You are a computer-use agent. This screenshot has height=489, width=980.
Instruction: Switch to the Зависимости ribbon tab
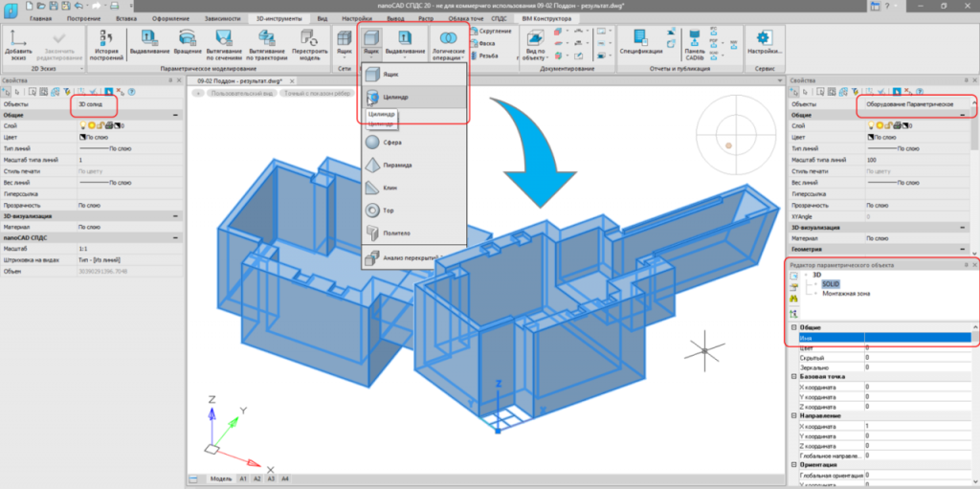point(222,19)
